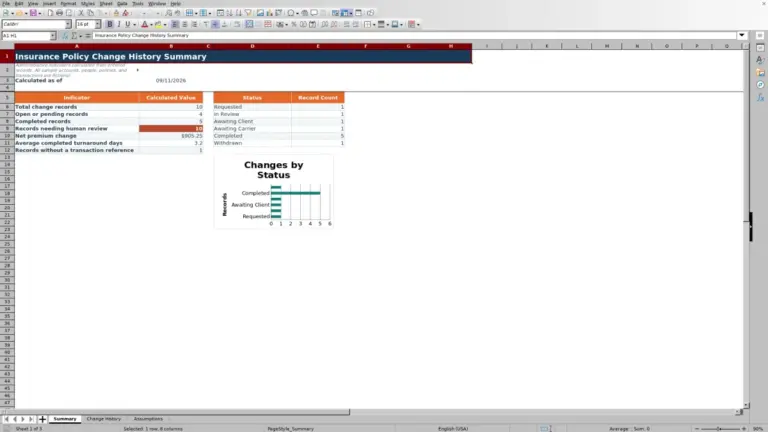This screenshot has width=768, height=432.
Task: Click the Cut scissors icon
Action: [81, 13]
